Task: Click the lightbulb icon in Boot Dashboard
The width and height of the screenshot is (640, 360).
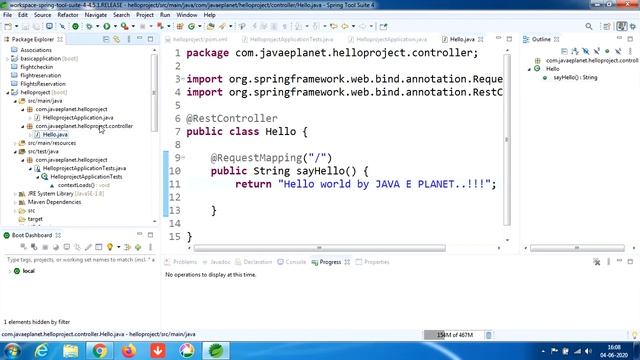Action: pyautogui.click(x=109, y=247)
